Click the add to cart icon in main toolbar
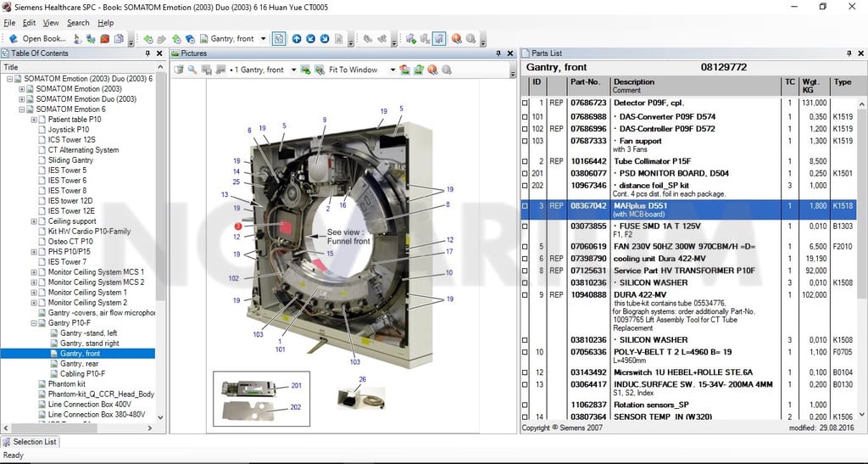Viewport: 868px width, 464px height. 410,39
